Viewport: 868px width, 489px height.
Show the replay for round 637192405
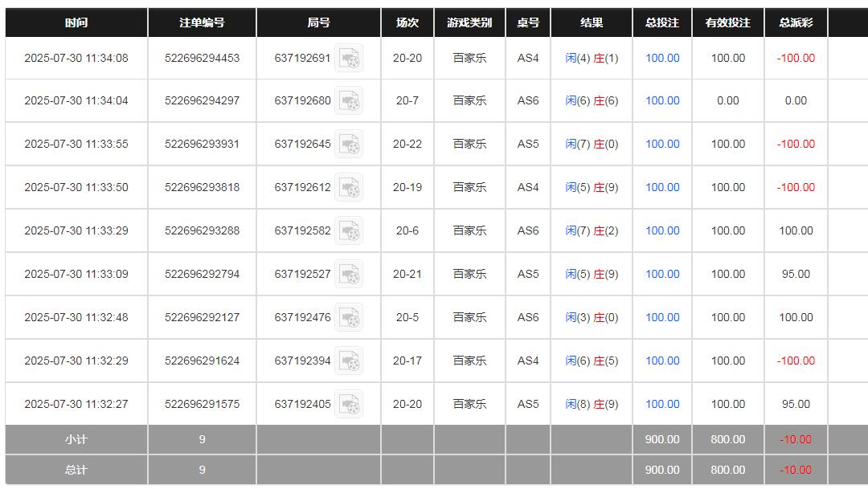[x=349, y=405]
